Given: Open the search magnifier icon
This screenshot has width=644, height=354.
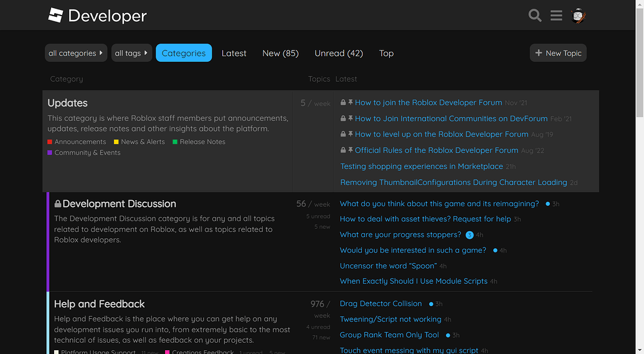Looking at the screenshot, I should pos(535,16).
